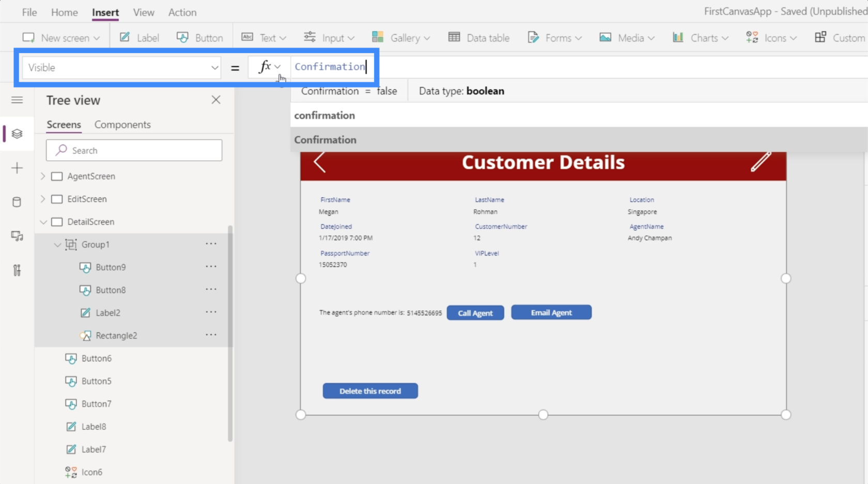
Task: Select DetailScreen in the tree
Action: click(91, 222)
